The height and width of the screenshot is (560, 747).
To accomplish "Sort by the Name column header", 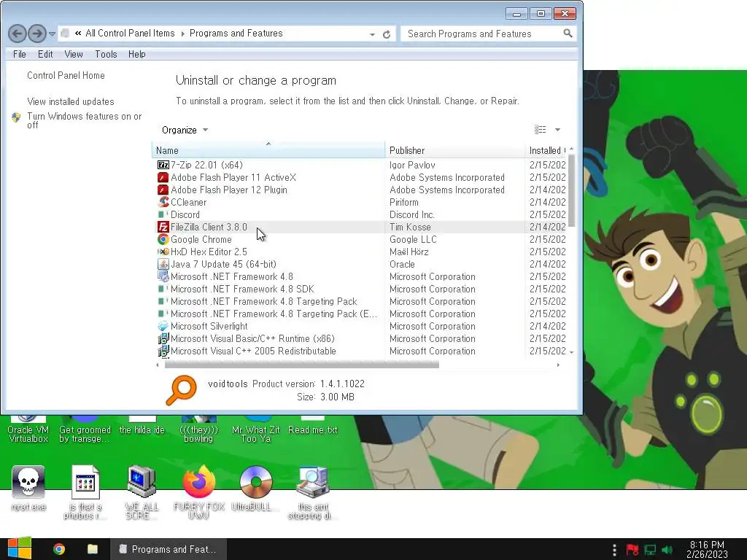I will coord(268,150).
